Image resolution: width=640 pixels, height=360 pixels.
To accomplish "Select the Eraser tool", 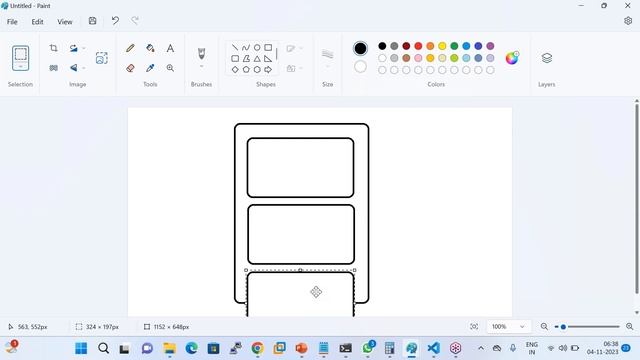I will click(130, 68).
